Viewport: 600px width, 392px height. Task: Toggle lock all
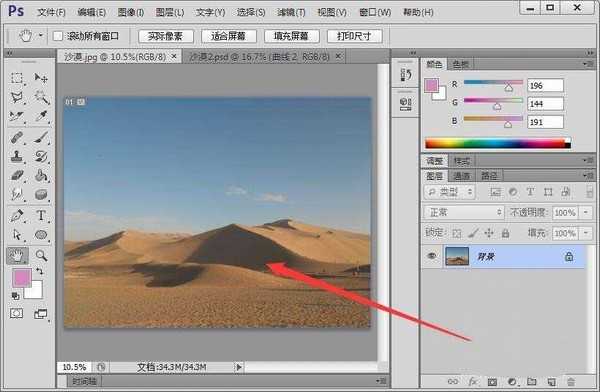coord(505,233)
